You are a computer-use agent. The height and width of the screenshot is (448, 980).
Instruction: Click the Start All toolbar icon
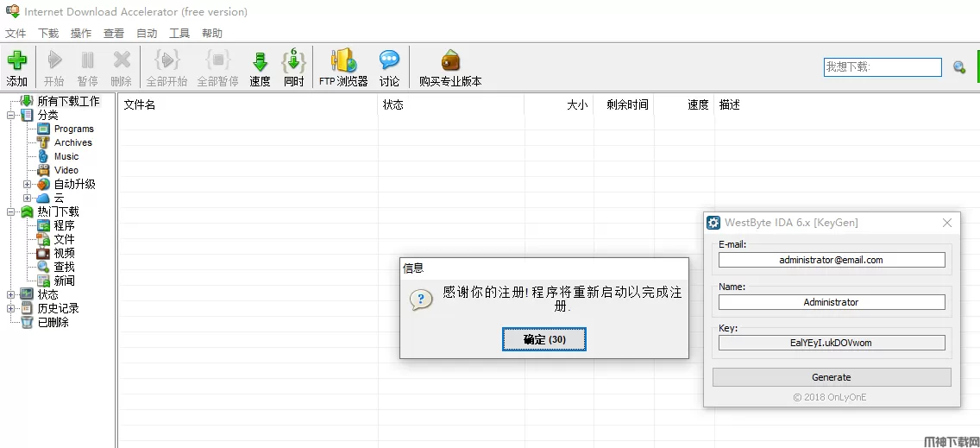(166, 60)
